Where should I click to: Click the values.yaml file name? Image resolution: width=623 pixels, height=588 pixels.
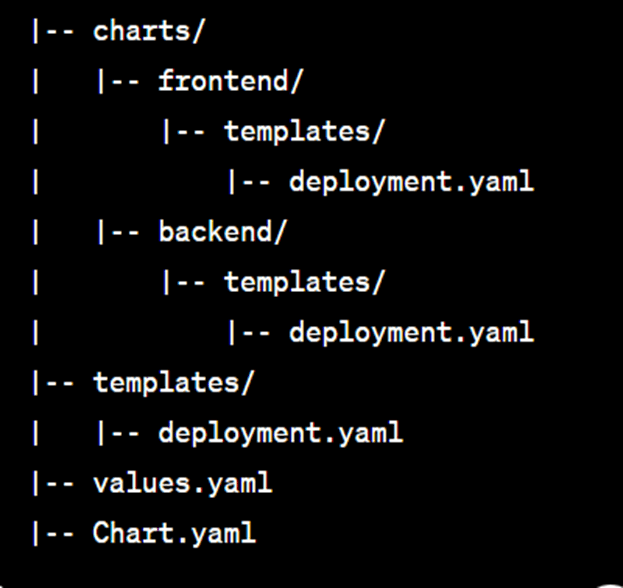[x=182, y=484]
